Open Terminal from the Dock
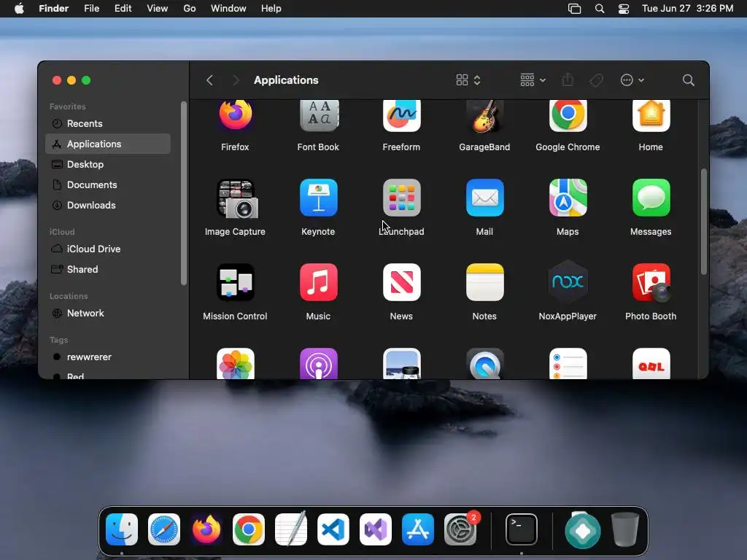Screen dimensions: 747x560 (521, 529)
